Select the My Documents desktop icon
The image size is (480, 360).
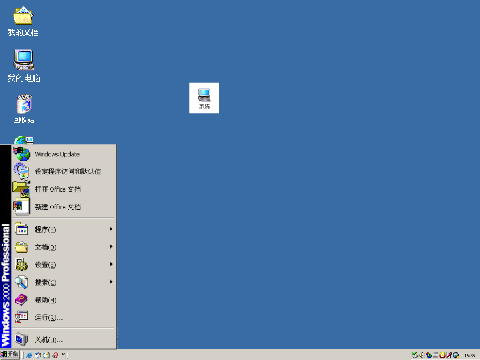[23, 21]
